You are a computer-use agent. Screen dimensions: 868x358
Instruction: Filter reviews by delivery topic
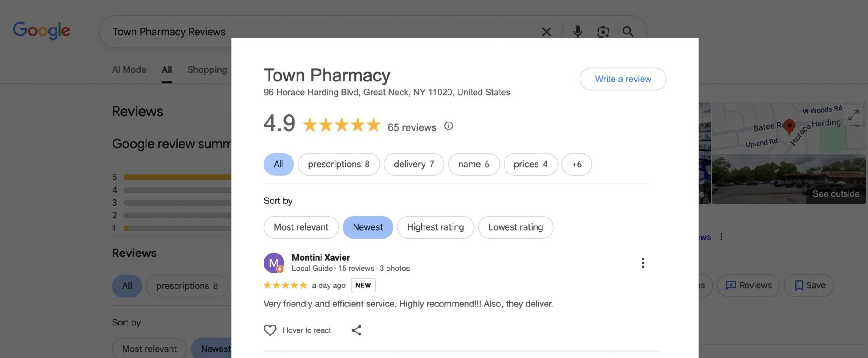(413, 165)
